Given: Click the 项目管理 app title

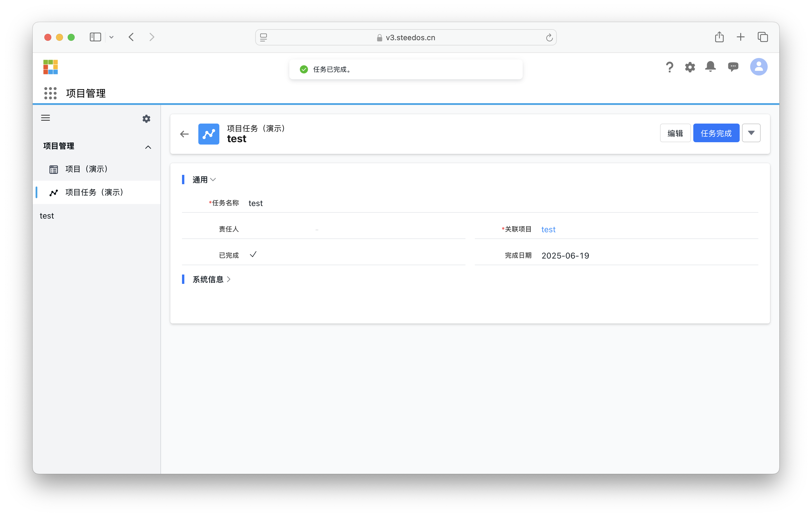Looking at the screenshot, I should click(x=86, y=93).
